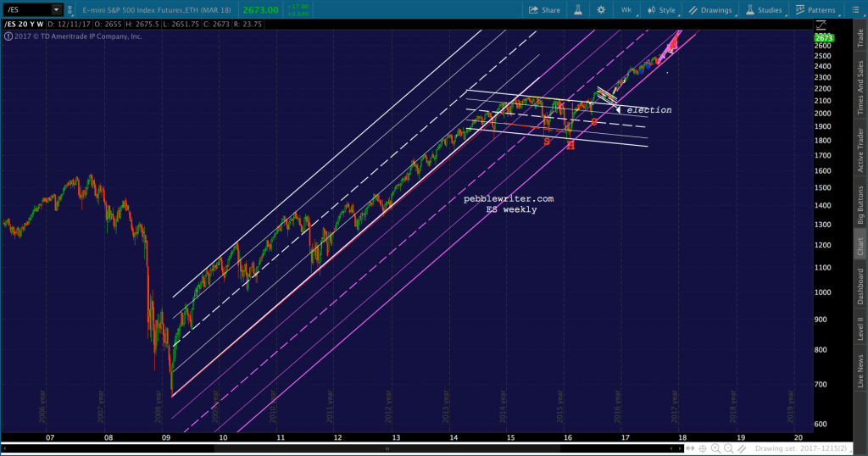The height and width of the screenshot is (456, 868).
Task: Open the Patterns menu
Action: point(815,10)
